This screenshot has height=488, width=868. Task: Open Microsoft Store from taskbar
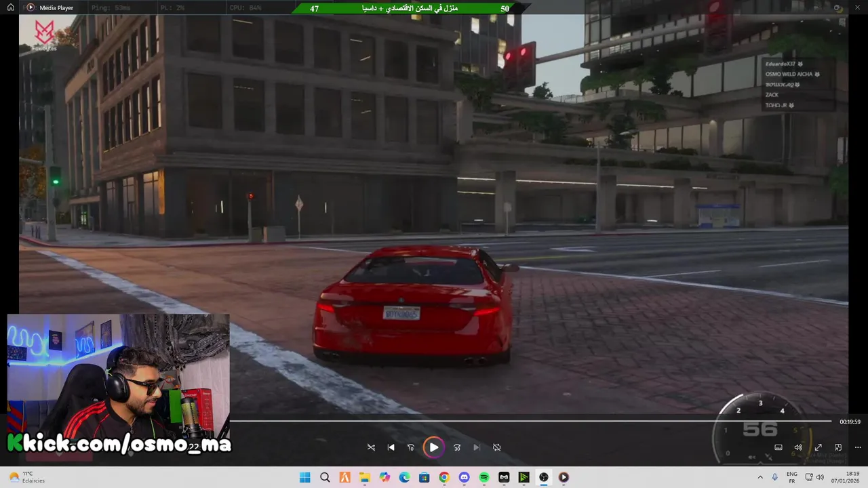(425, 477)
